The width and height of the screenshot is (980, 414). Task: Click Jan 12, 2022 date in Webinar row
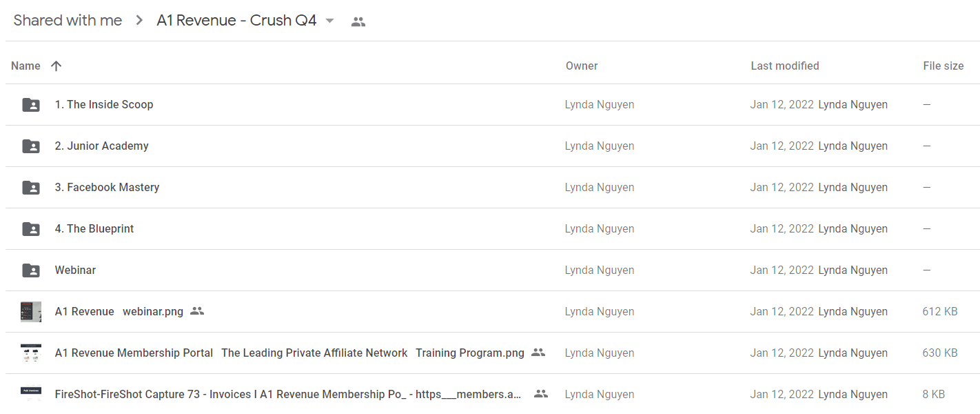(782, 270)
